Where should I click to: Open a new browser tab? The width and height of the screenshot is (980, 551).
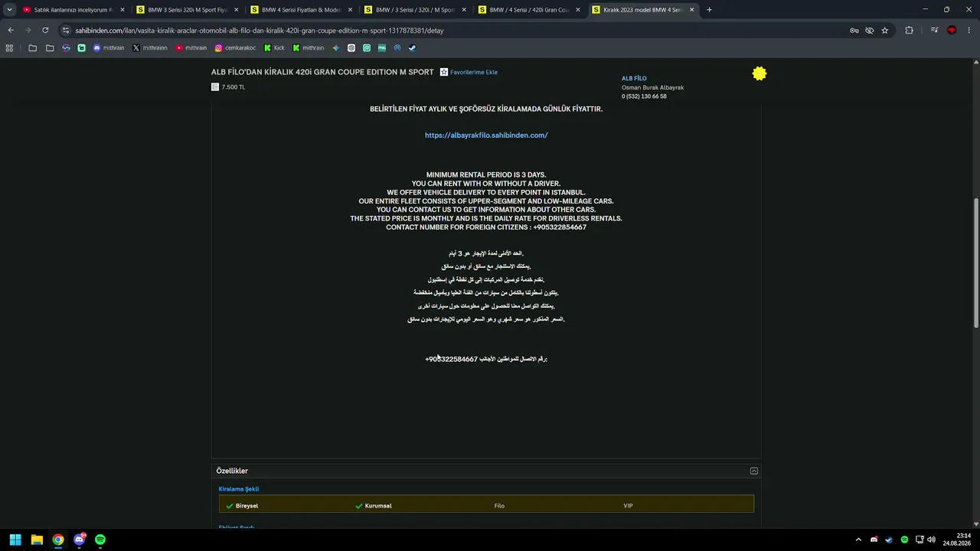[709, 10]
